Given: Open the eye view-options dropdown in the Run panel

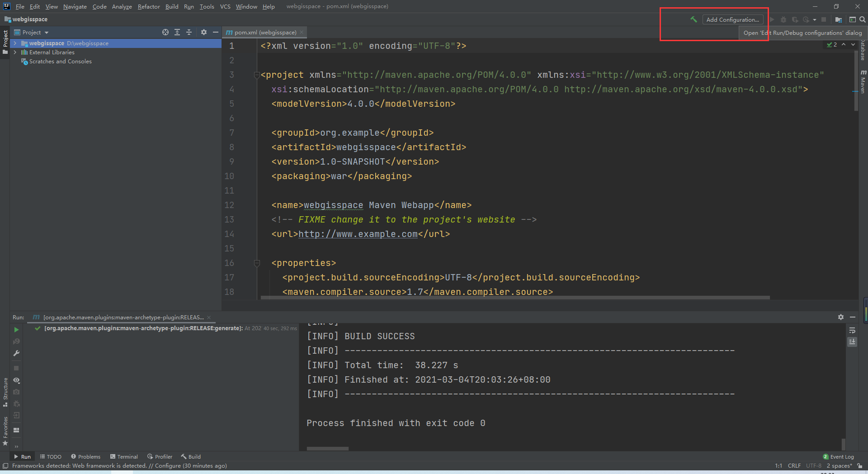Looking at the screenshot, I should point(16,380).
